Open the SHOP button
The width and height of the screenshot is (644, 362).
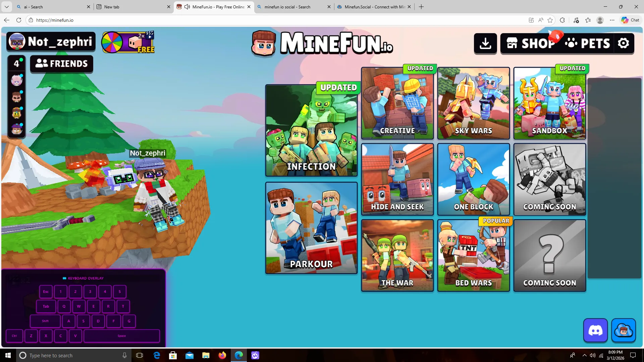pyautogui.click(x=530, y=43)
